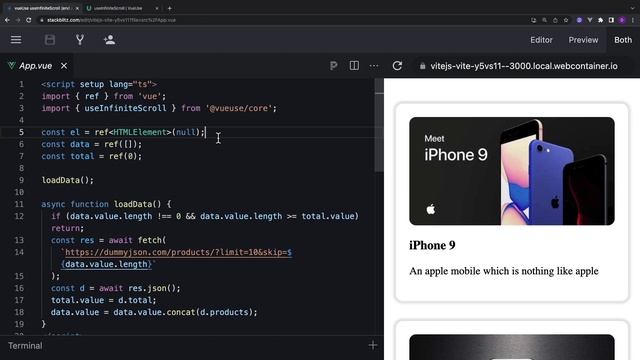Click the editor vertical scrollbar minimap

click(x=379, y=124)
